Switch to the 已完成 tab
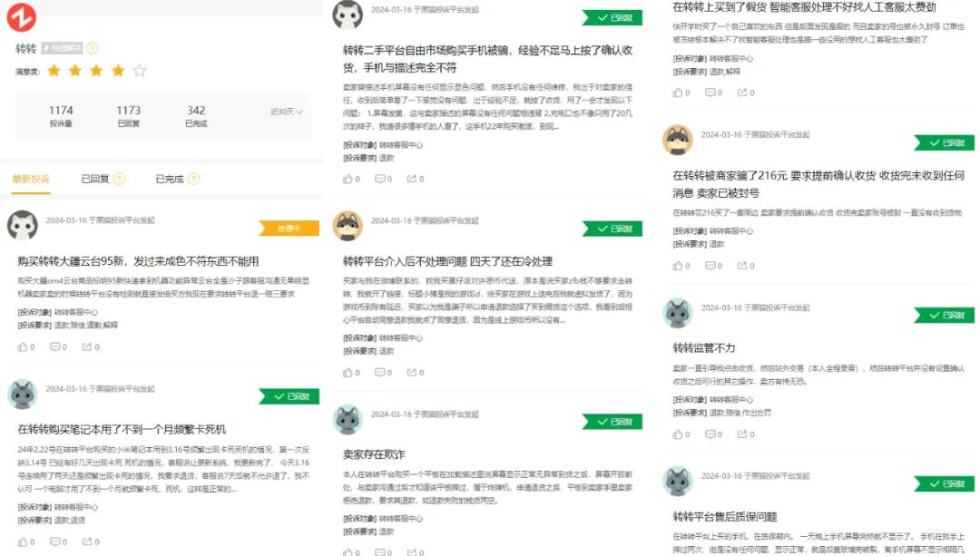980x556 pixels. (170, 179)
